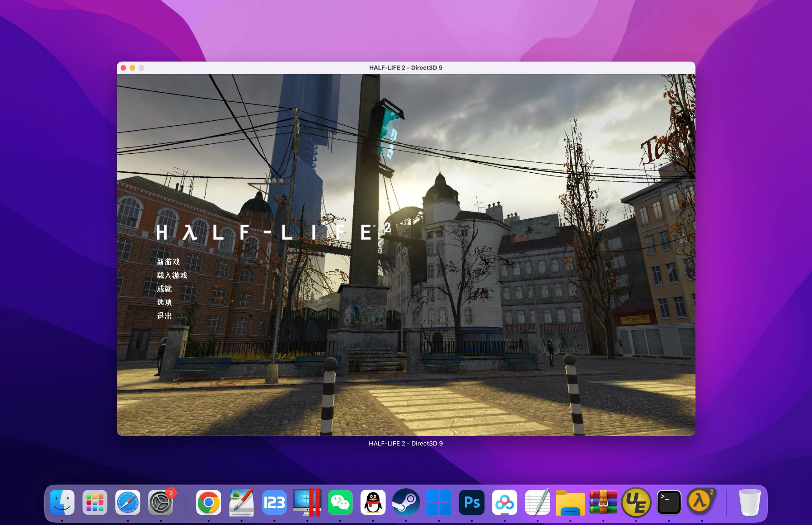812x525 pixels.
Task: Open QQ penguin app in Dock
Action: point(373,502)
